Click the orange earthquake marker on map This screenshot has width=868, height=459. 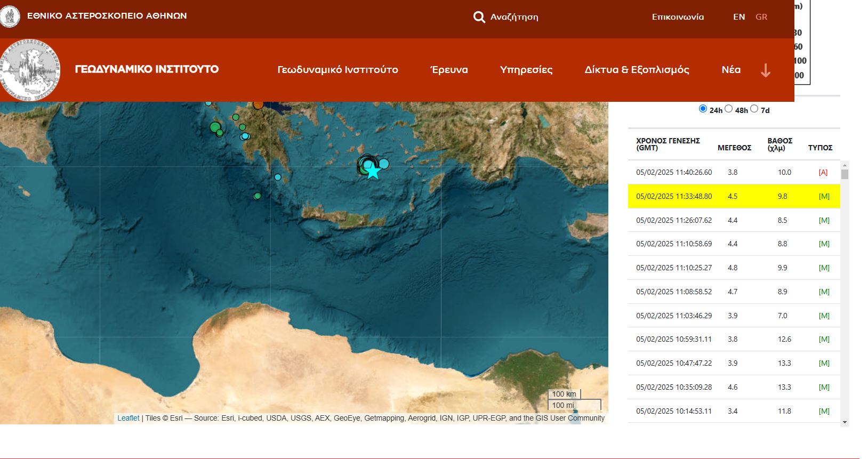[258, 104]
